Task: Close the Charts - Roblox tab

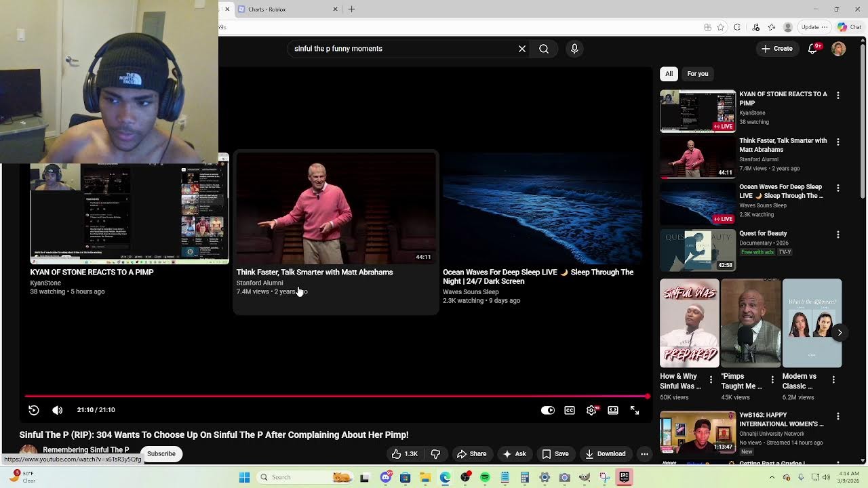Action: coord(335,9)
